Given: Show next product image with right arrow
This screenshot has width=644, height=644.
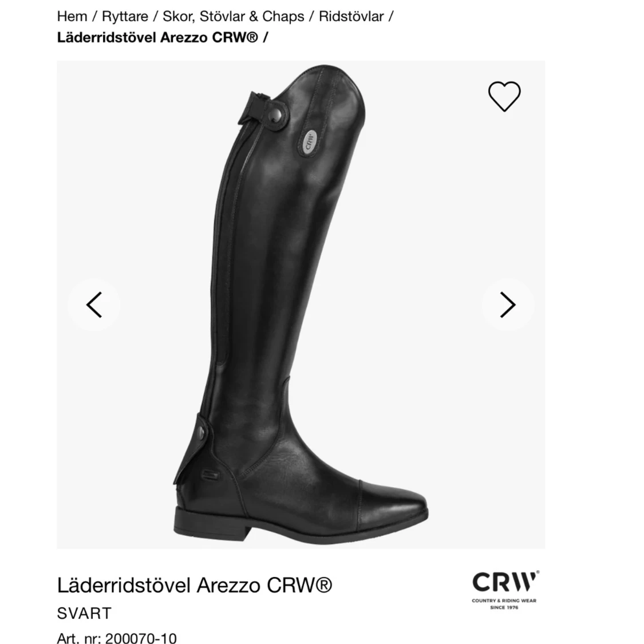Looking at the screenshot, I should (508, 305).
